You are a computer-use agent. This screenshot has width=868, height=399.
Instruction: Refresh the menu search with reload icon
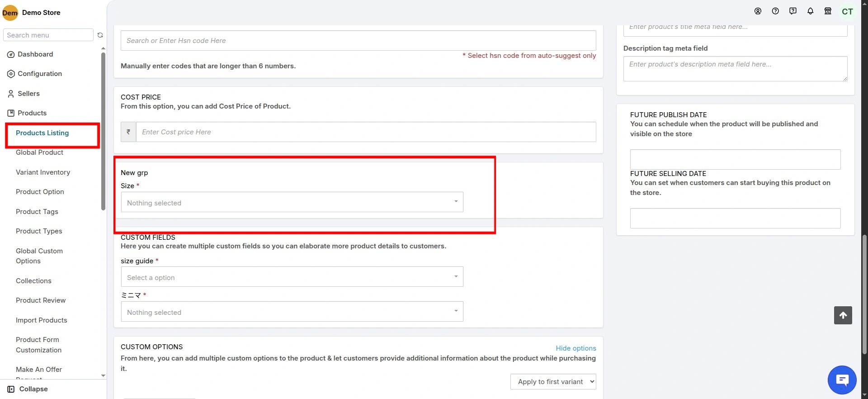(x=100, y=35)
